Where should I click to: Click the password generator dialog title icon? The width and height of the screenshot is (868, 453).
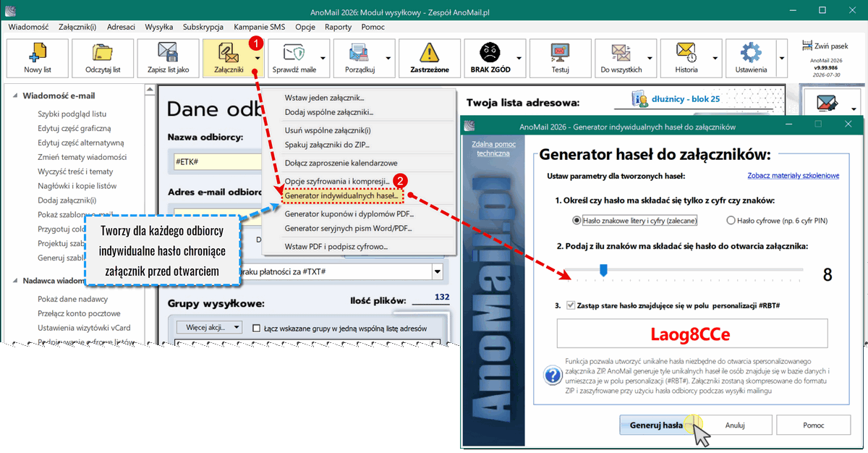pos(469,124)
